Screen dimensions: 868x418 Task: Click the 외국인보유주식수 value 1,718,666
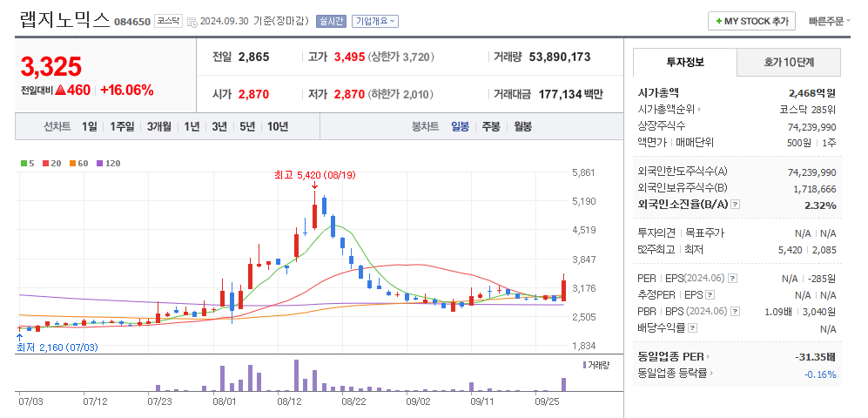tap(814, 189)
